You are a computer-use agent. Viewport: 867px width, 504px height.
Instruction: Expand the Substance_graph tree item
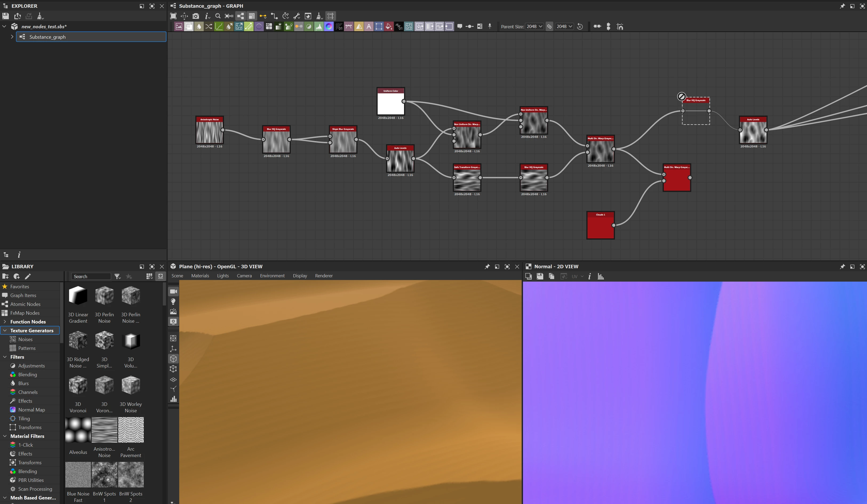[12, 37]
